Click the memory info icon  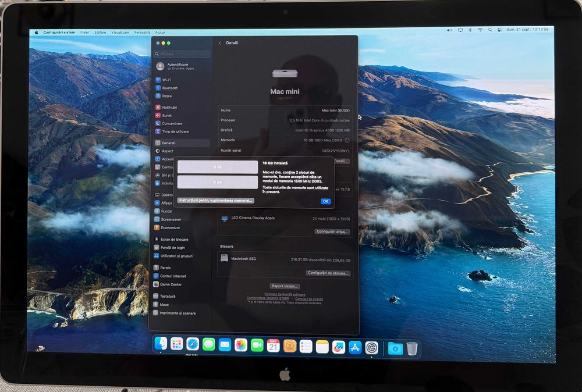[347, 141]
